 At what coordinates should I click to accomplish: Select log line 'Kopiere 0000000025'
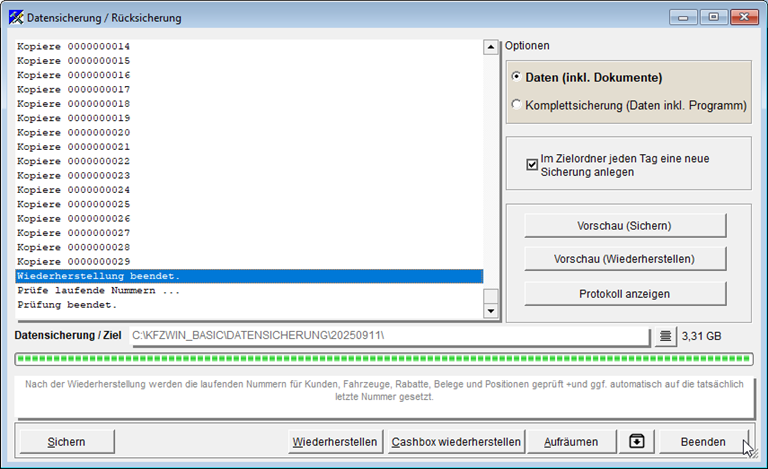[x=249, y=204]
